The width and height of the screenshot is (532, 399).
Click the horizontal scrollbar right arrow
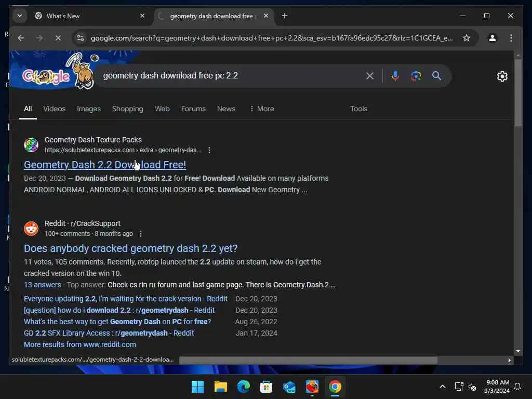click(x=509, y=361)
